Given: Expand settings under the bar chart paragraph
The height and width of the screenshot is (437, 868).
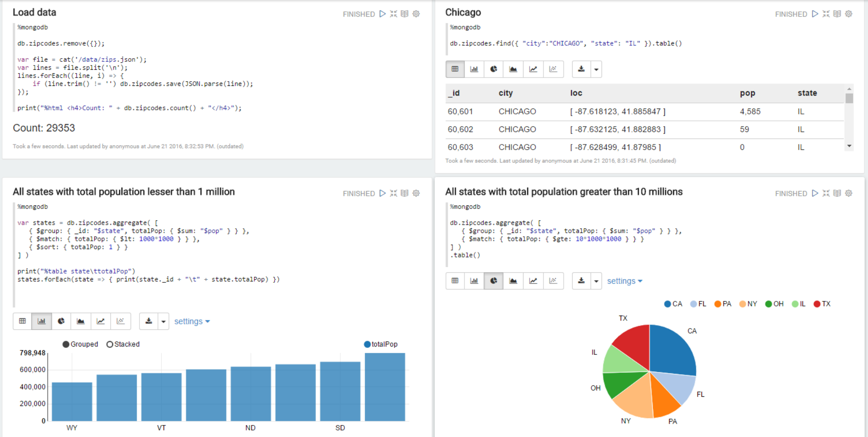Looking at the screenshot, I should (192, 322).
